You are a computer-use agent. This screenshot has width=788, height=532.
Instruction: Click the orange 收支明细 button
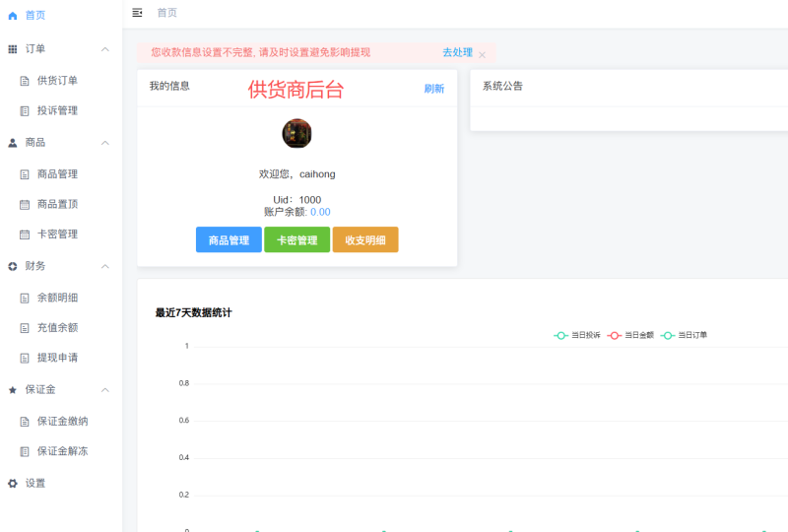(365, 239)
